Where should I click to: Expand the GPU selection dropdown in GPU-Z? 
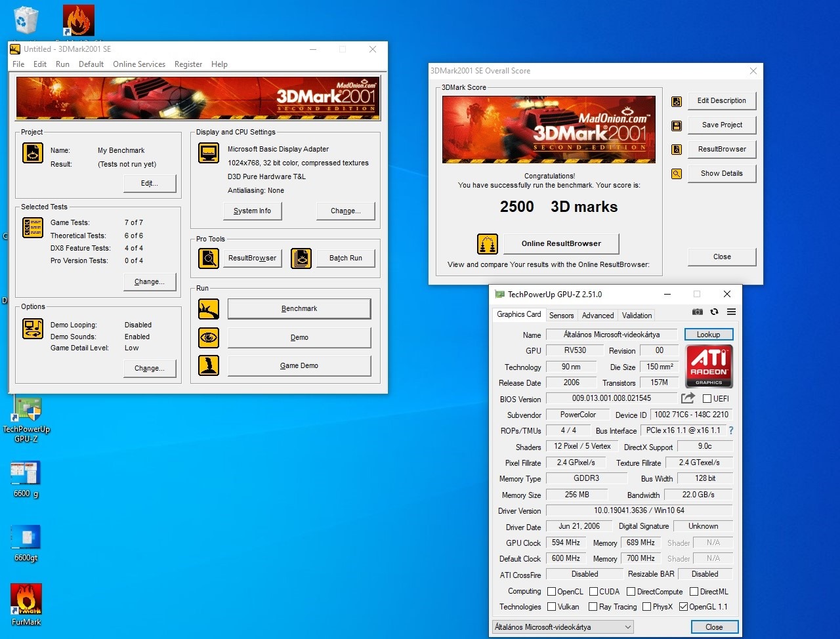pos(628,627)
